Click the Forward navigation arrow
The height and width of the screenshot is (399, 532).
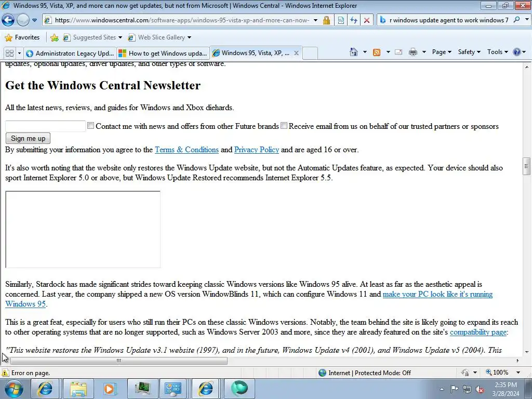(23, 20)
